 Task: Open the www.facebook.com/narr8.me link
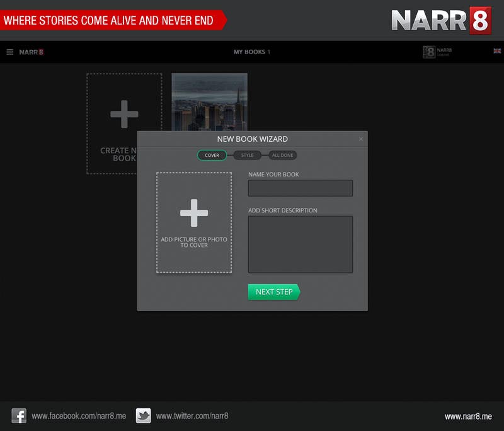79,416
